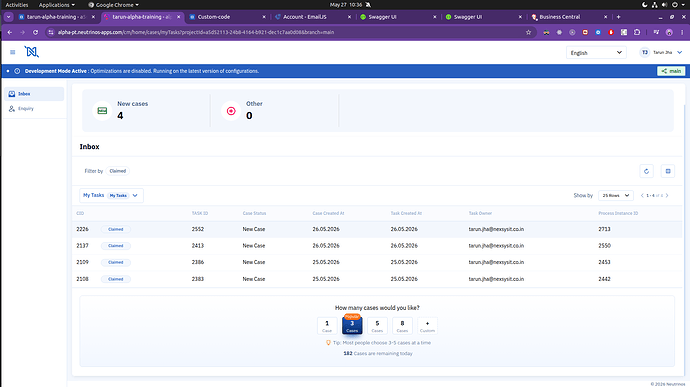Click the New cases card icon

[102, 111]
